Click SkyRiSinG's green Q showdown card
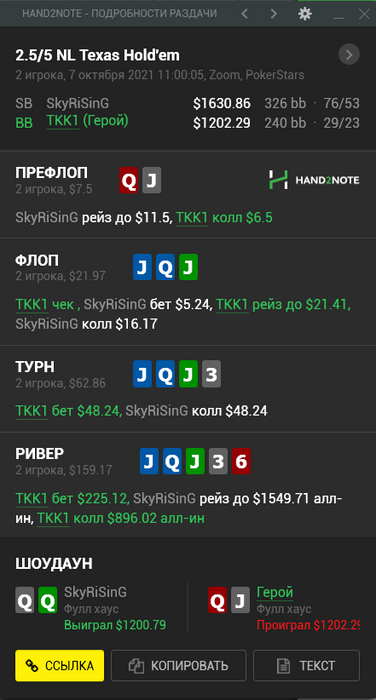 47,600
